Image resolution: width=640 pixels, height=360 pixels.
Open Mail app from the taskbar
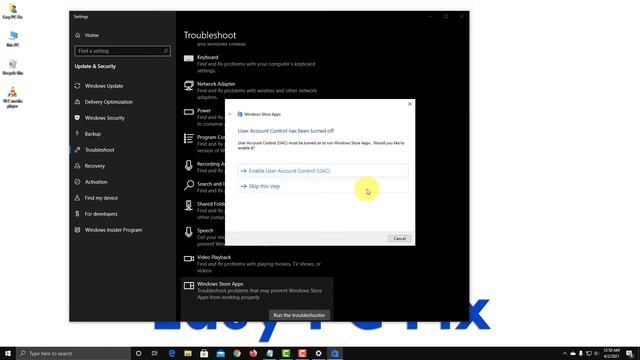tap(220, 353)
